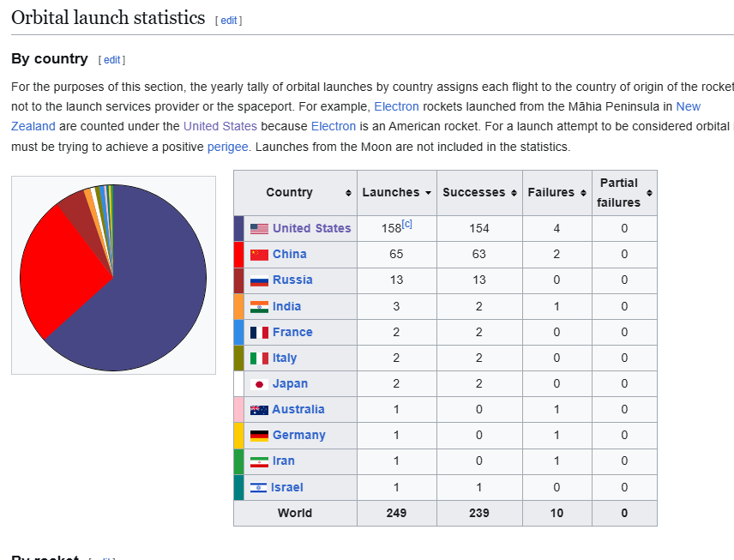Viewport: 734px width, 560px height.
Task: Click the red China legend color swatch
Action: pyautogui.click(x=238, y=255)
